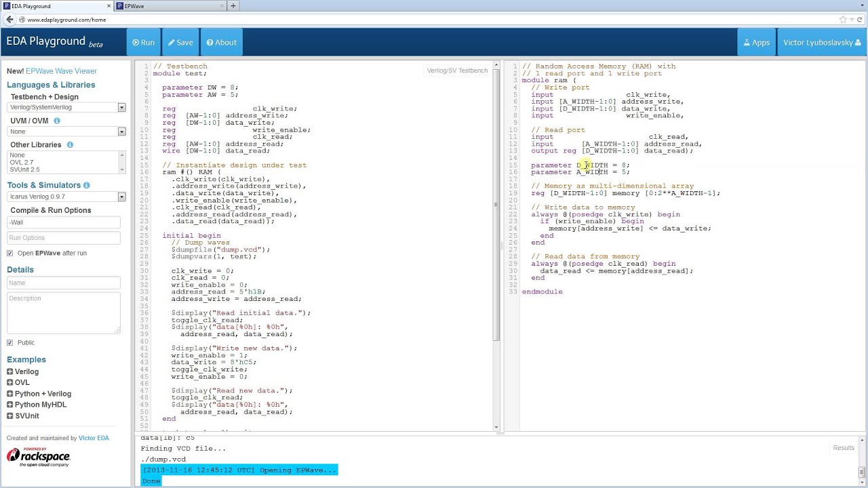Open the Icarus Verilog simulator dropdown
The height and width of the screenshot is (488, 868).
66,197
